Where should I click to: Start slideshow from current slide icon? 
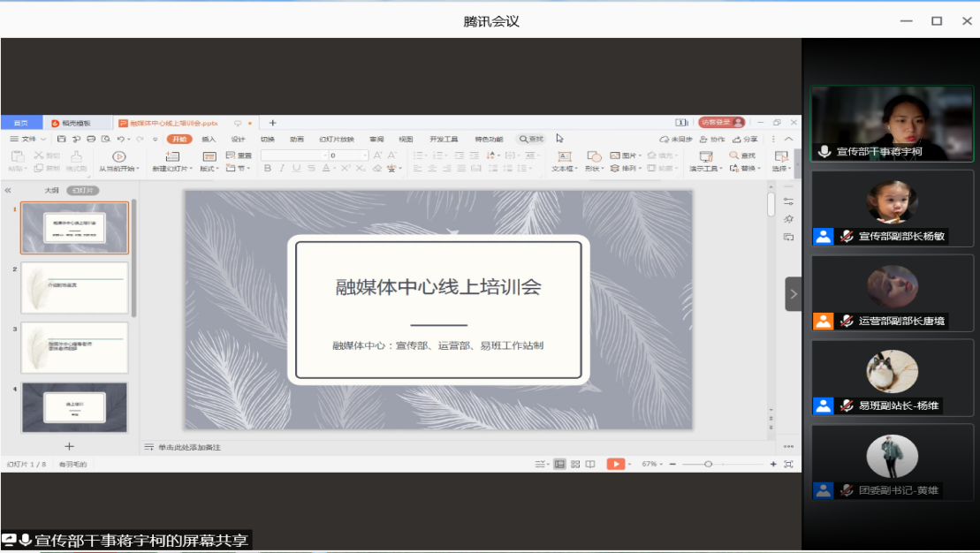118,156
